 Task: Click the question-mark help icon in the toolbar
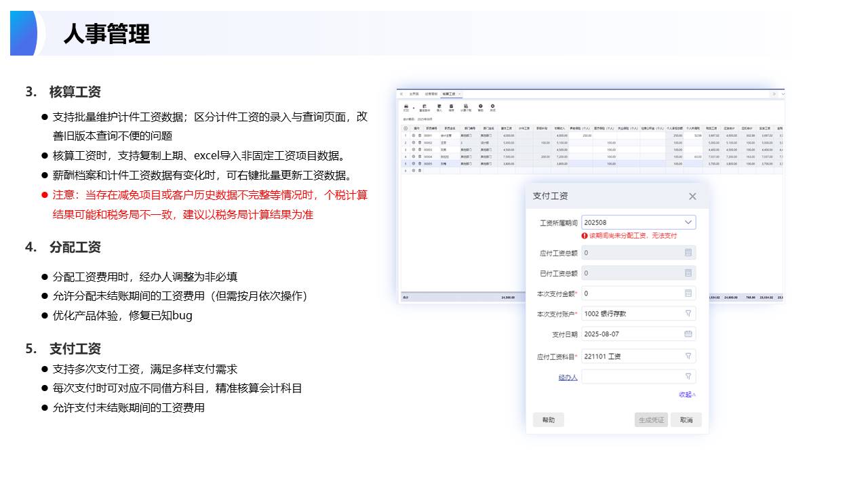(x=480, y=107)
